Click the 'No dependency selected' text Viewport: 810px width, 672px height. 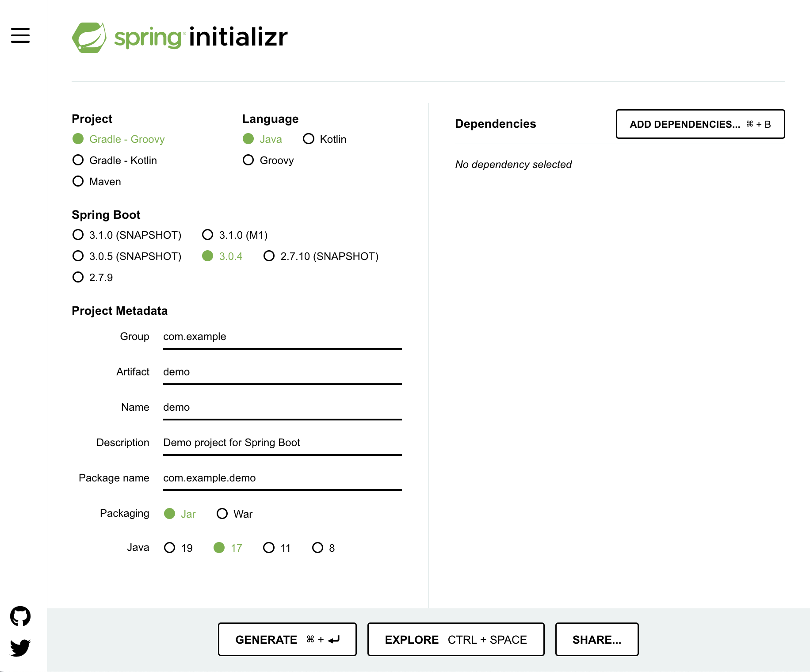point(513,164)
